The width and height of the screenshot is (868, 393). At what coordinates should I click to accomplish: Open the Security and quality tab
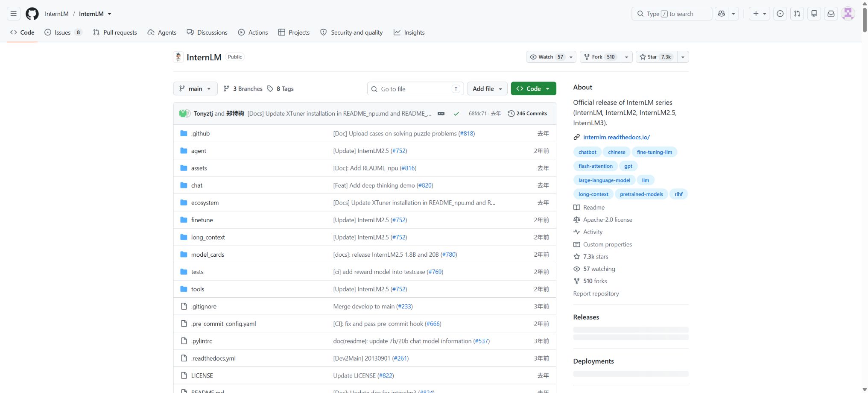pos(351,32)
